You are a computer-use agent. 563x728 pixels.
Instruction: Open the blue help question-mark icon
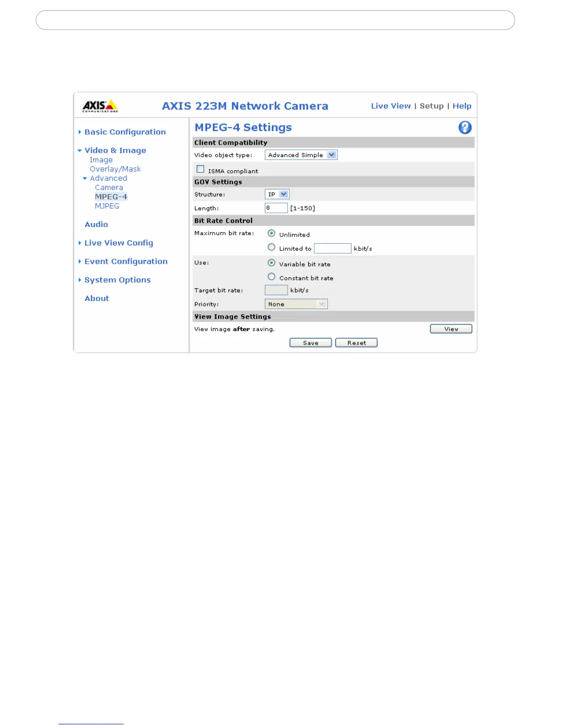tap(465, 127)
